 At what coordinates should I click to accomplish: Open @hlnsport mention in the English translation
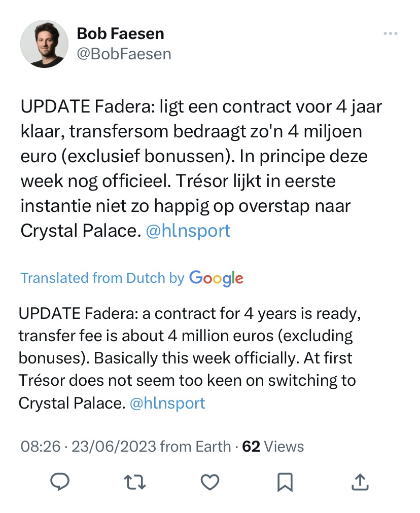point(167,403)
